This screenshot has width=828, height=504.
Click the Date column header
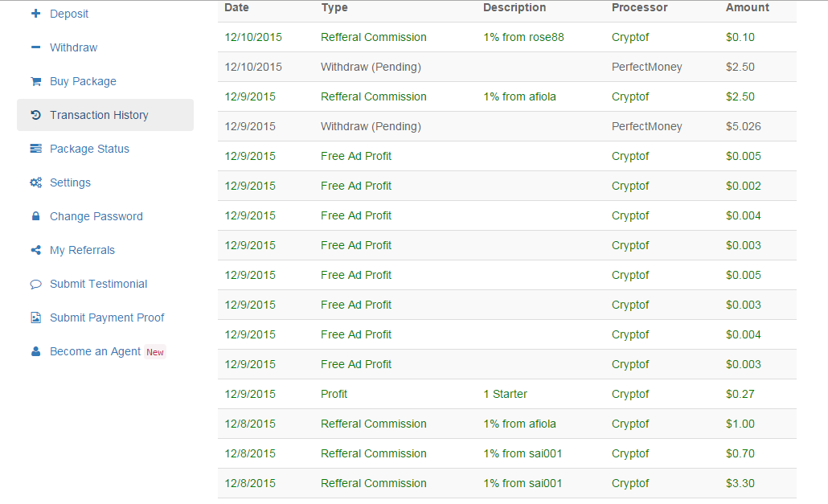point(236,7)
